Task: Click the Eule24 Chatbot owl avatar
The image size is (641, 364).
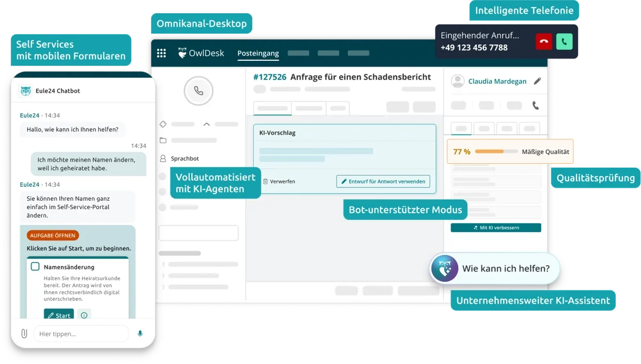Action: coord(26,91)
